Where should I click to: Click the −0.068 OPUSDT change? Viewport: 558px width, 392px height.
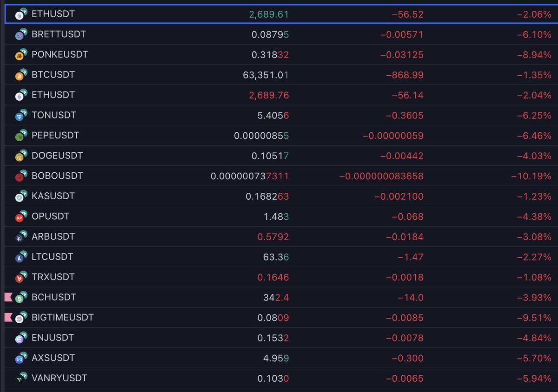point(407,216)
